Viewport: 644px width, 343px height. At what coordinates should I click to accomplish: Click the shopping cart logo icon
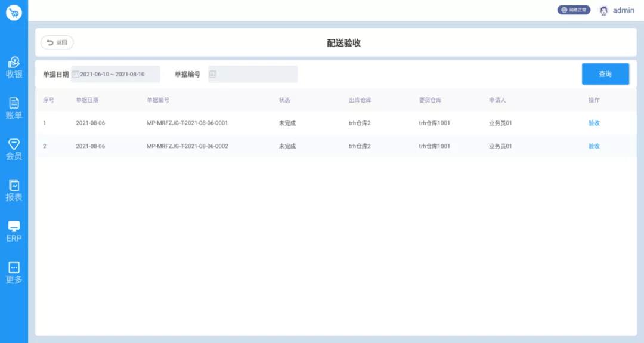tap(14, 12)
